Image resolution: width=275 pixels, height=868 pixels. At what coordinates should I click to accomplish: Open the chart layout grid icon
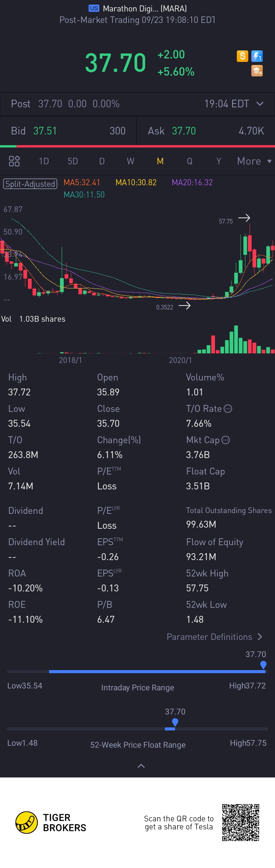pyautogui.click(x=14, y=161)
